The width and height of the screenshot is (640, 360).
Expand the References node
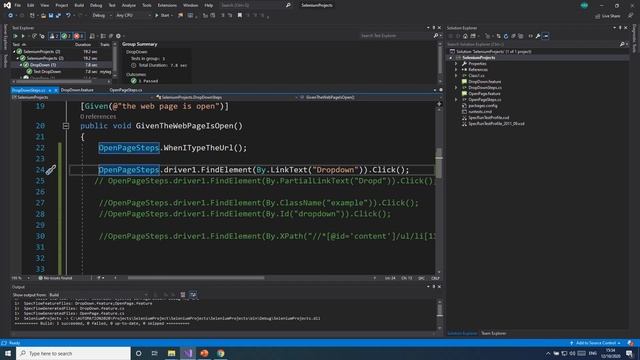(x=456, y=70)
